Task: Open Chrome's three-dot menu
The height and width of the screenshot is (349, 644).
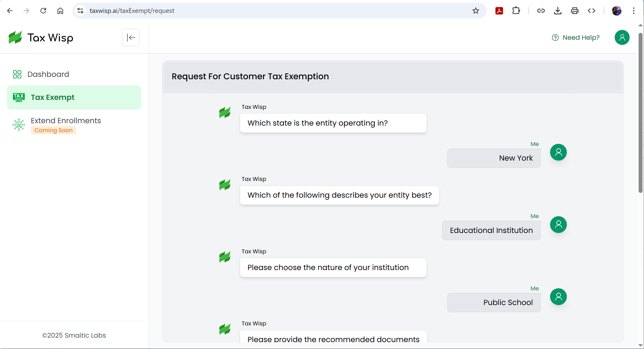Action: pyautogui.click(x=634, y=11)
